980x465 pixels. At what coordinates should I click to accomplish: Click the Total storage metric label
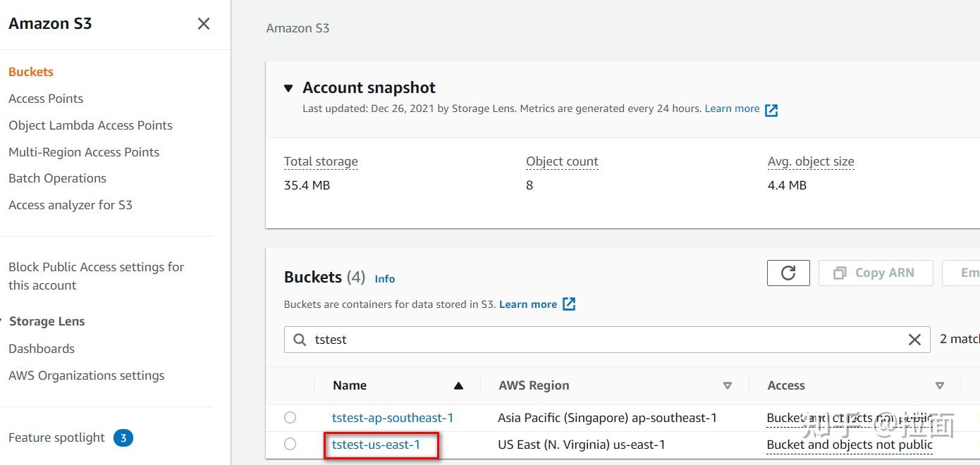pos(321,161)
